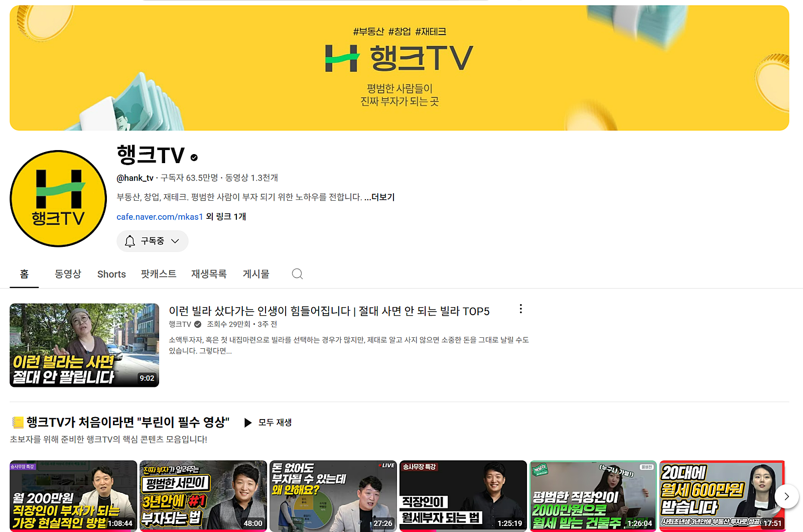The height and width of the screenshot is (532, 803).
Task: Click the verified check beside 행크TV under featured video
Action: pyautogui.click(x=198, y=324)
